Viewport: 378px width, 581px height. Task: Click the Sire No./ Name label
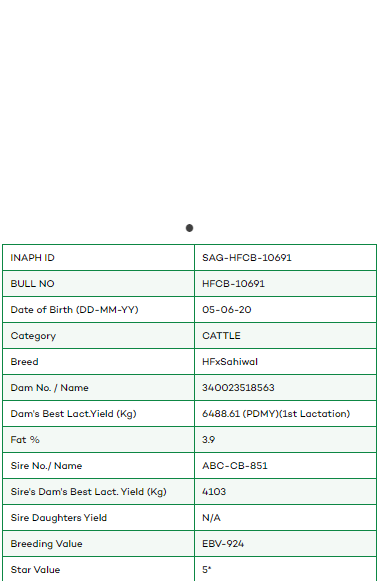click(x=46, y=465)
